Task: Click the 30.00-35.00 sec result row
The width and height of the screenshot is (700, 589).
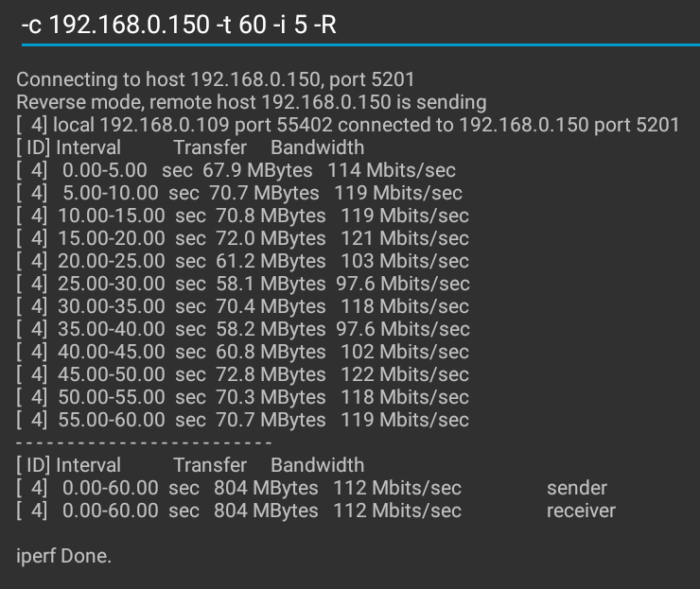Action: point(243,306)
